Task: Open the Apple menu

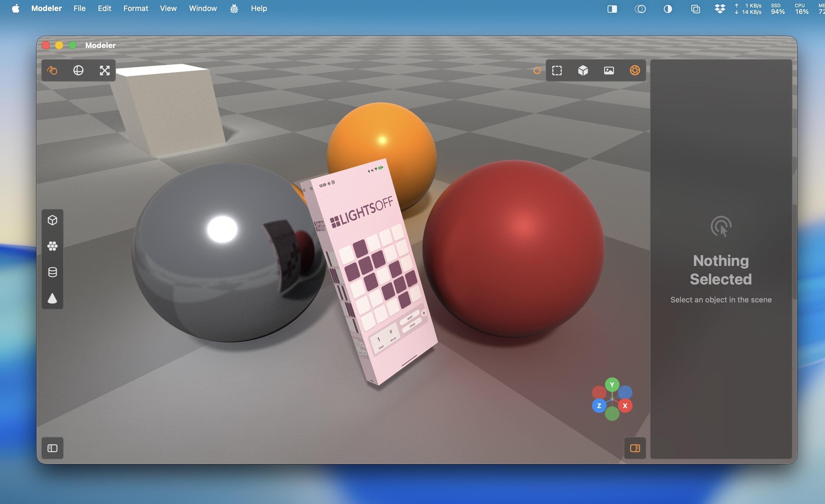Action: 16,8
